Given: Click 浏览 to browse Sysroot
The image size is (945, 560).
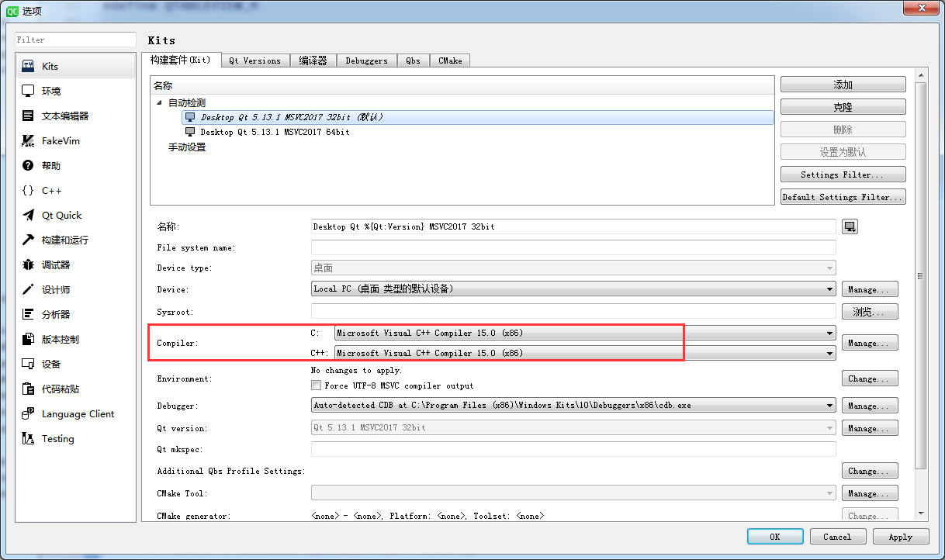Looking at the screenshot, I should pos(870,312).
